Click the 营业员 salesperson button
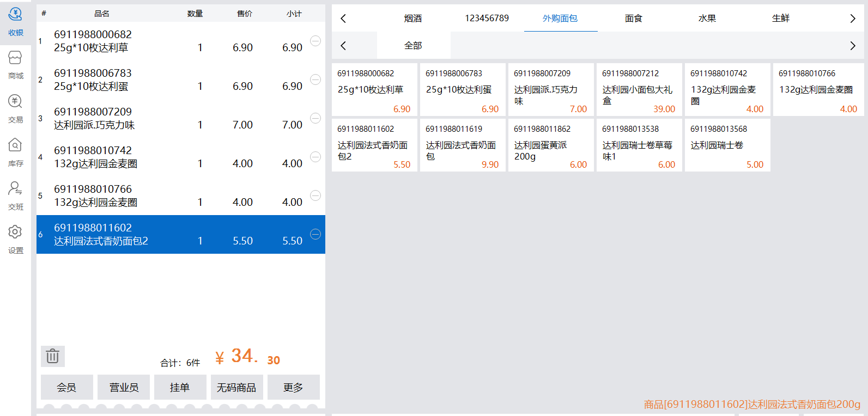Viewport: 868px width, 416px height. (x=124, y=387)
